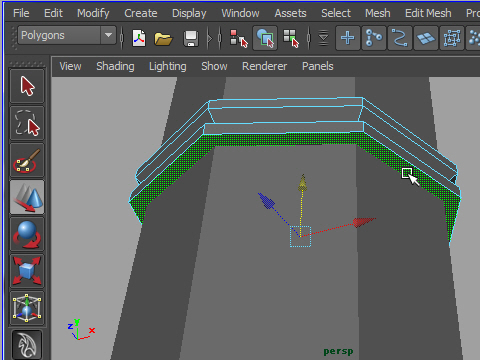The height and width of the screenshot is (360, 480).
Task: Activate the Lasso select tool
Action: click(x=27, y=123)
